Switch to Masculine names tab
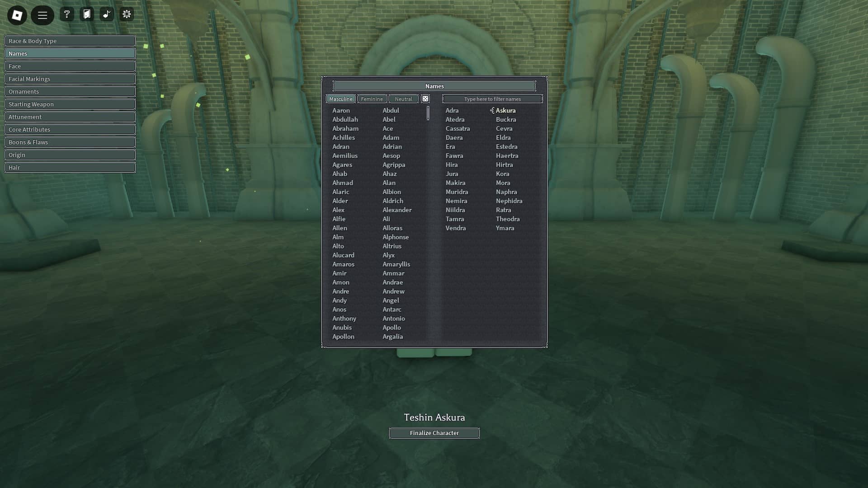Image resolution: width=868 pixels, height=488 pixels. [340, 99]
